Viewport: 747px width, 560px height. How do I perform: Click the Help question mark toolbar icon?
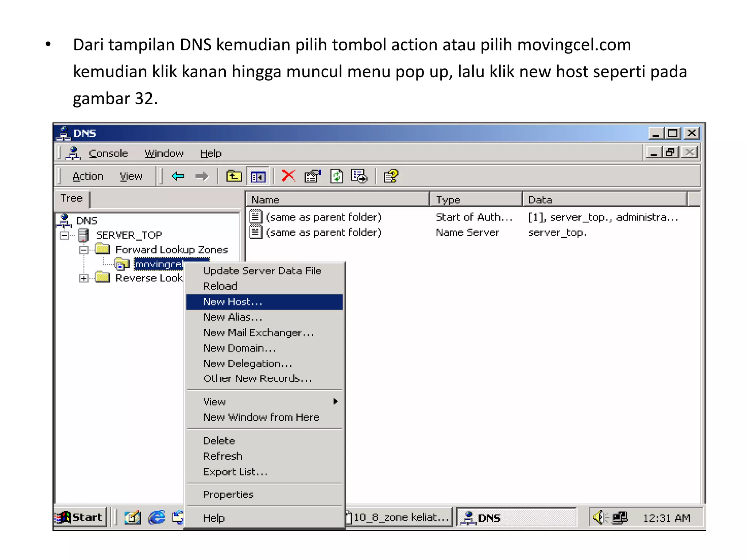coord(391,176)
